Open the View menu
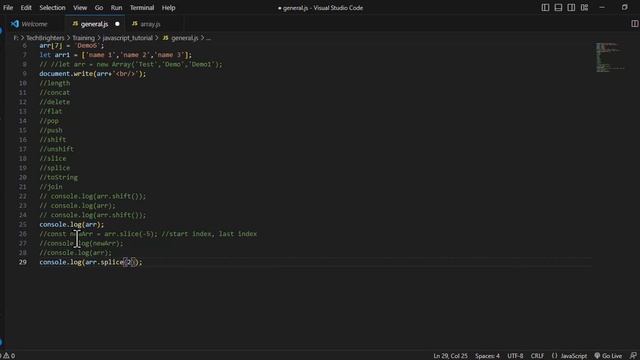640x360 pixels. click(80, 8)
